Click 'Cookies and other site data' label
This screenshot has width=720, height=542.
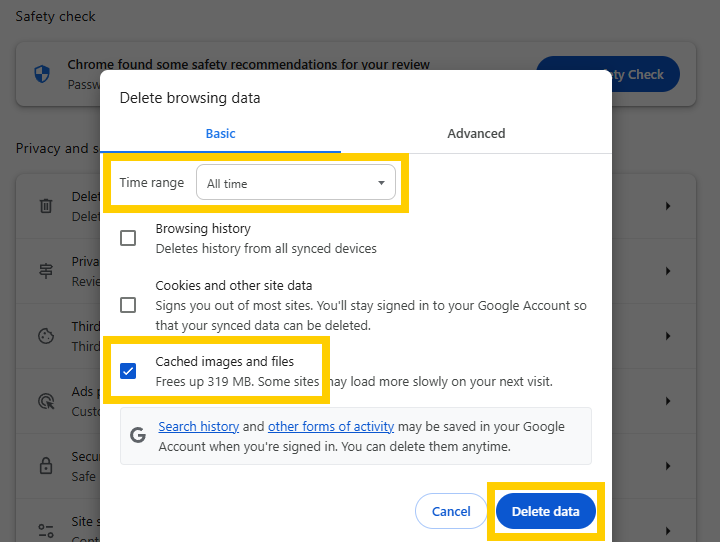point(234,285)
